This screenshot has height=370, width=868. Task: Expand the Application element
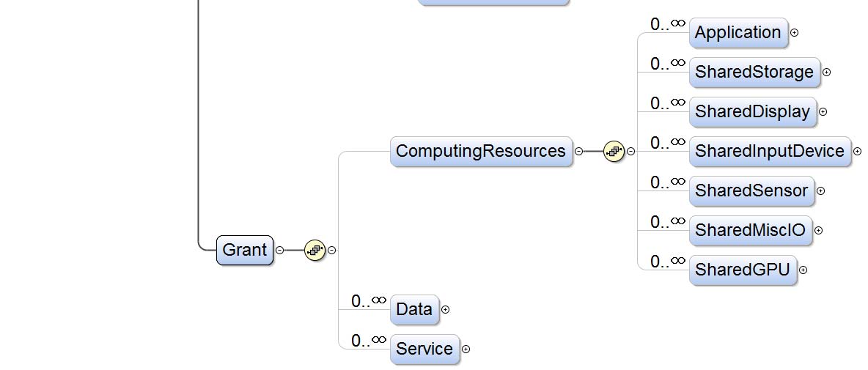(x=794, y=33)
